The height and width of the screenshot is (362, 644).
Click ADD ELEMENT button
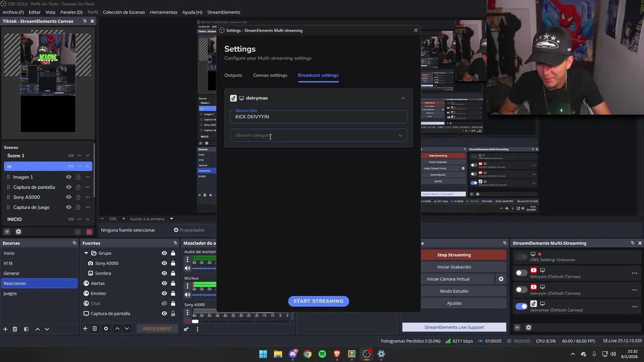(157, 329)
